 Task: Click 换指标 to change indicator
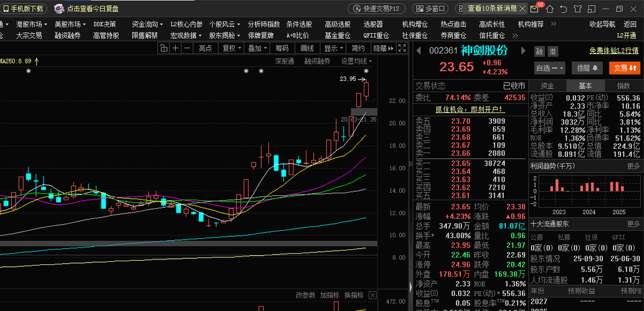(354, 295)
